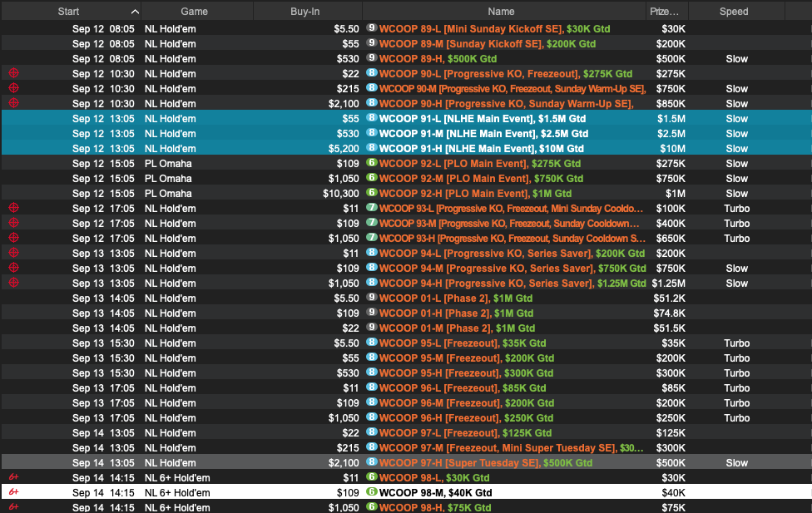
Task: Select WCOOP 91-M NLHE Main Event name
Action: 483,134
